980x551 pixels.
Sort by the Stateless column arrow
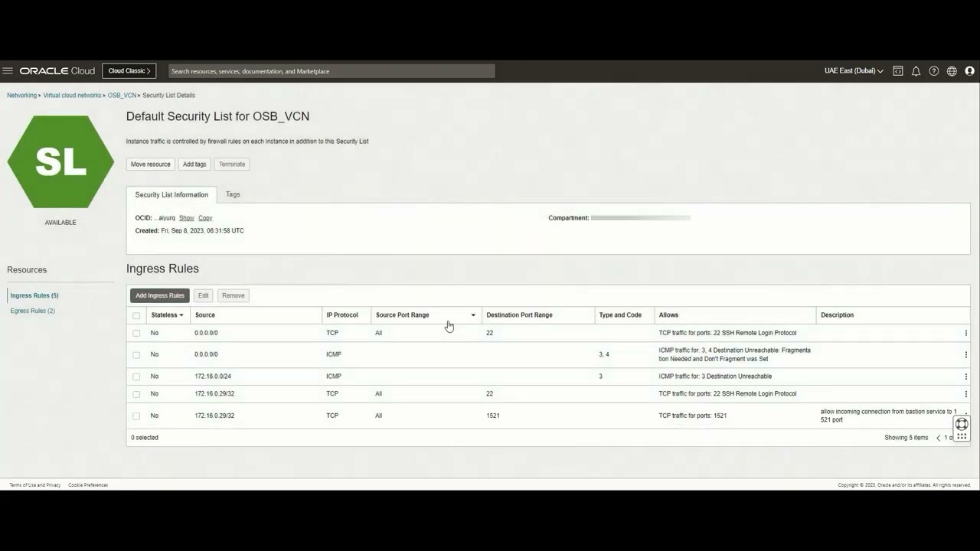click(x=181, y=315)
